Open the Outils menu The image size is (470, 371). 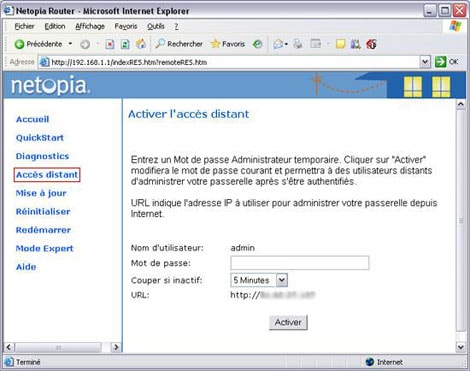[x=156, y=26]
